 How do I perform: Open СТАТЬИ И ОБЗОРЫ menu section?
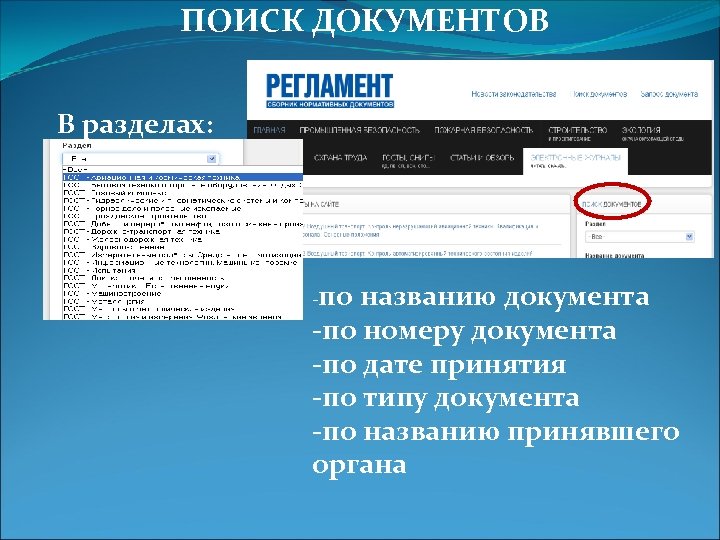pos(482,158)
